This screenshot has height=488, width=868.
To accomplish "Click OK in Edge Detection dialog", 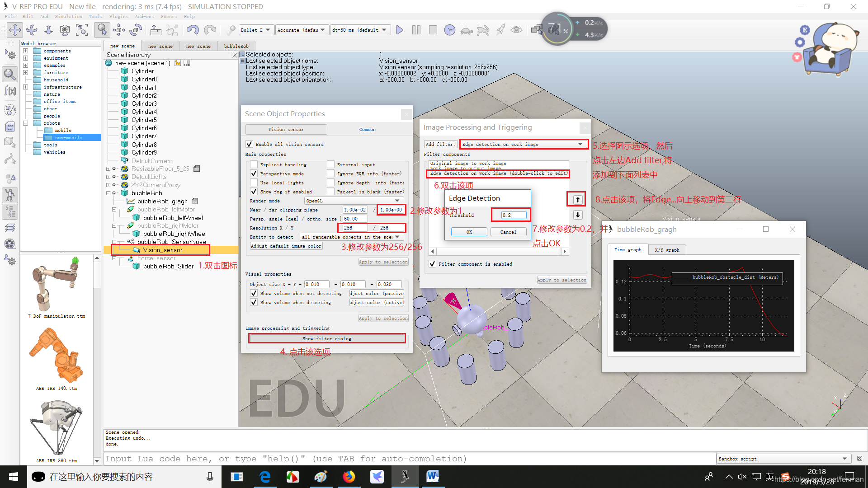I will pos(468,232).
